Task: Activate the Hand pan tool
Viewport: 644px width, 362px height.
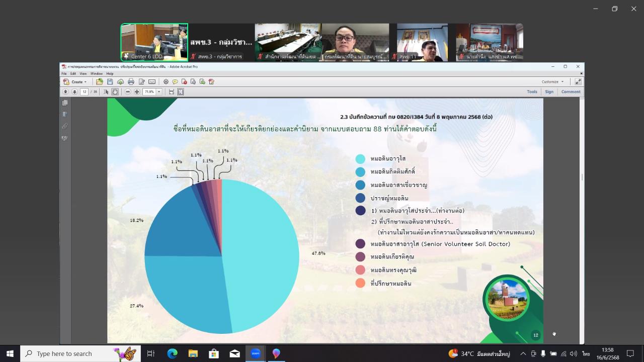Action: (115, 92)
